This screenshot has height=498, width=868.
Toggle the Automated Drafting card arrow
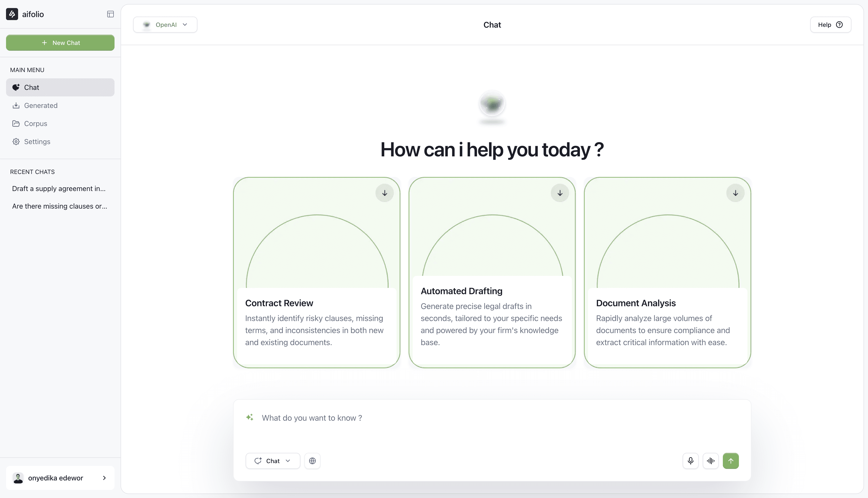click(x=560, y=193)
